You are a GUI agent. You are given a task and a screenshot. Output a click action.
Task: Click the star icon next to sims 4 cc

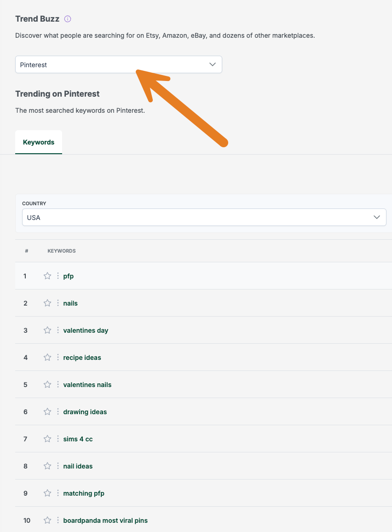(47, 439)
